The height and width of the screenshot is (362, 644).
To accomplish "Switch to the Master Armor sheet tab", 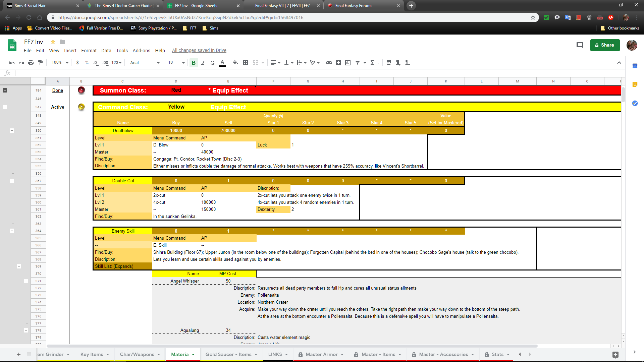I will (x=321, y=355).
